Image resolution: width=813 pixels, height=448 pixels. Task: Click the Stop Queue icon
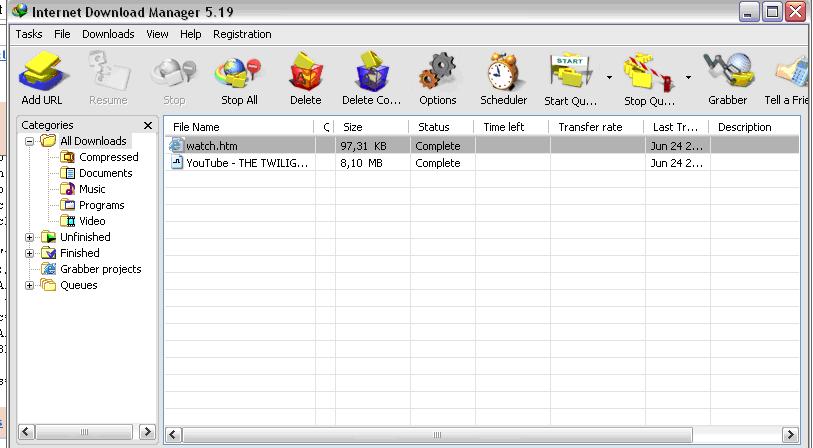[x=649, y=71]
